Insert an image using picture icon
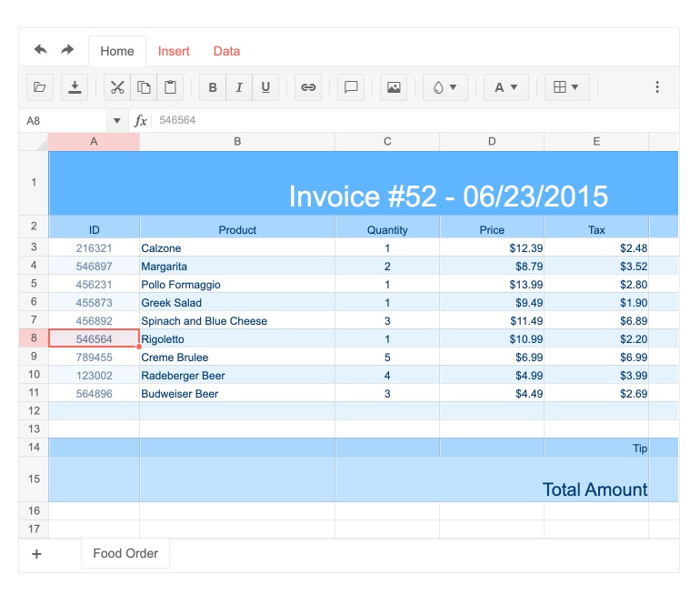 click(x=394, y=87)
